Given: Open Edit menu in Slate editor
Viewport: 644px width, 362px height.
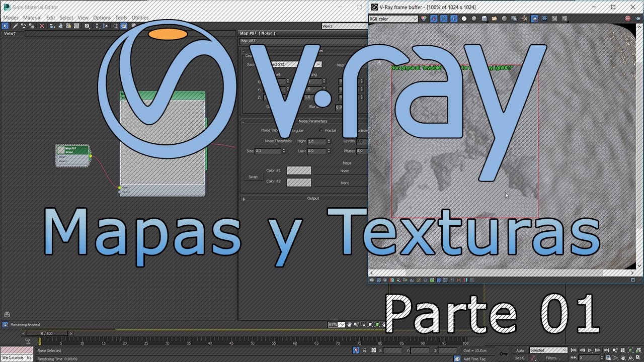Looking at the screenshot, I should [51, 18].
